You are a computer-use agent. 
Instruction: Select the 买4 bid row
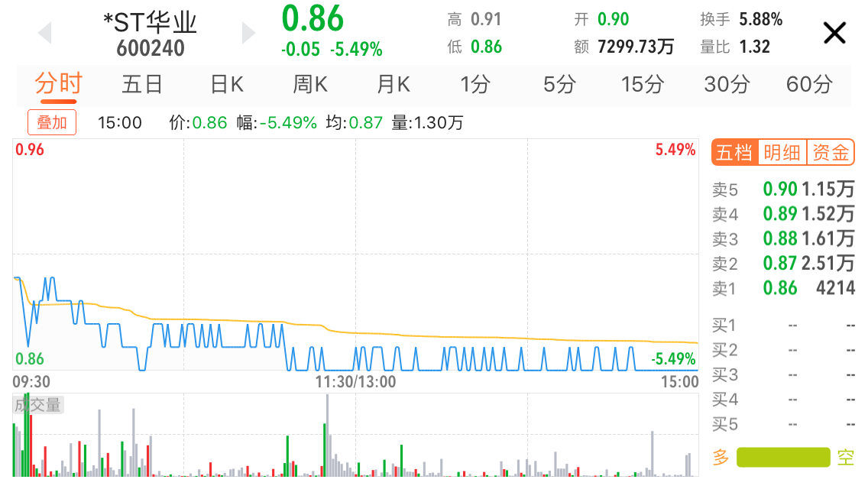783,400
